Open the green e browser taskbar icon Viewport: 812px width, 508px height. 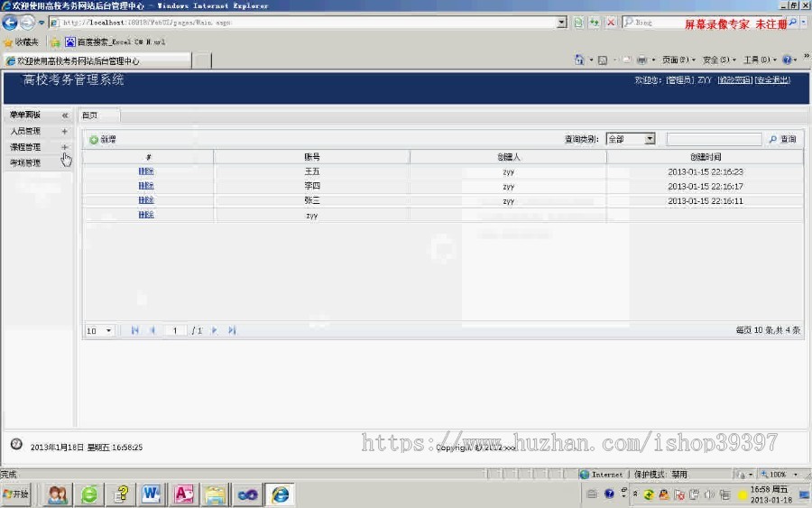(89, 494)
